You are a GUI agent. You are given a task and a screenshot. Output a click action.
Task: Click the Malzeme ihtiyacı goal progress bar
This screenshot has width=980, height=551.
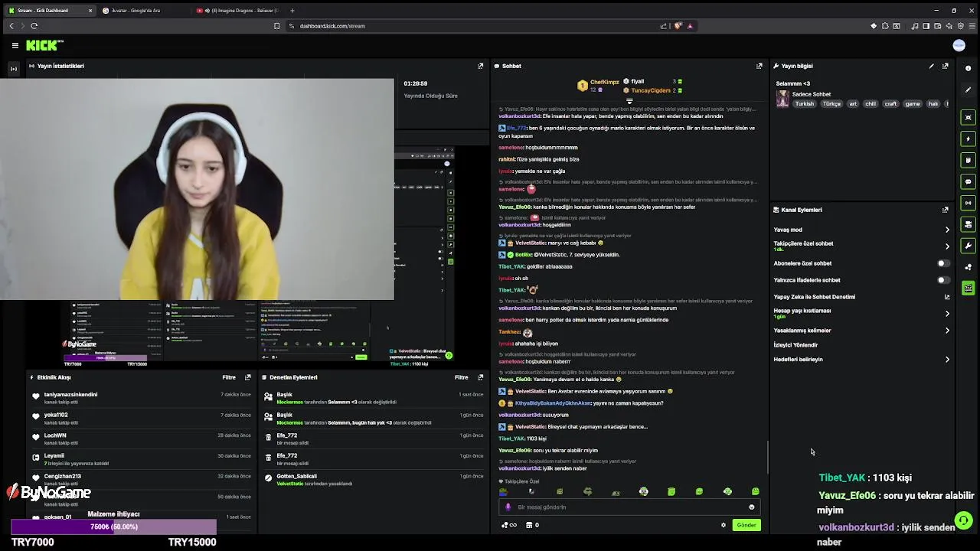pyautogui.click(x=113, y=527)
